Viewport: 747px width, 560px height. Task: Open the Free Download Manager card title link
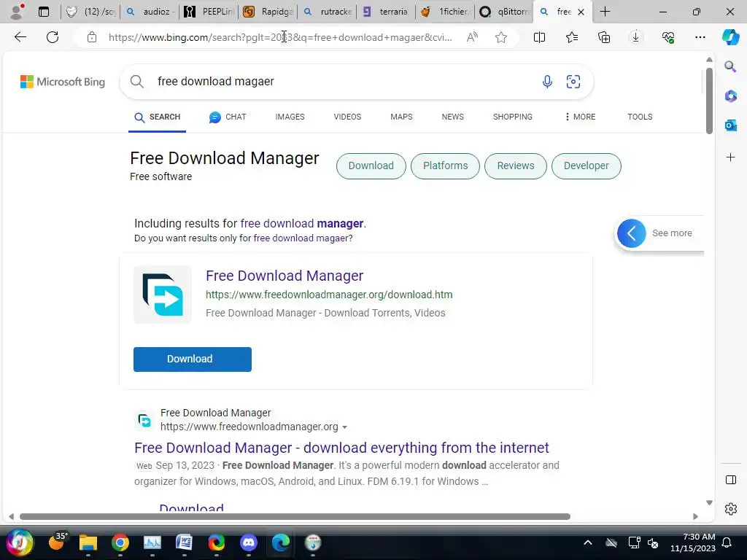click(x=285, y=276)
